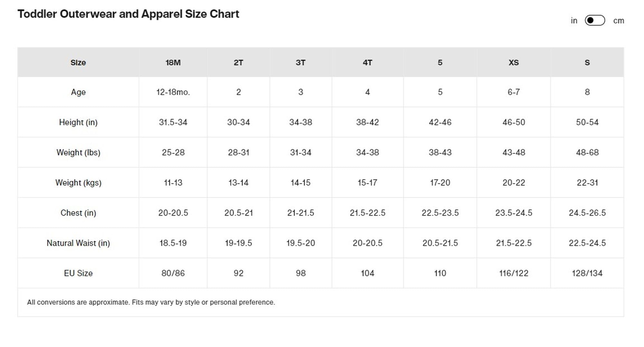The image size is (644, 347).
Task: Click the 18M size column header
Action: pos(173,62)
